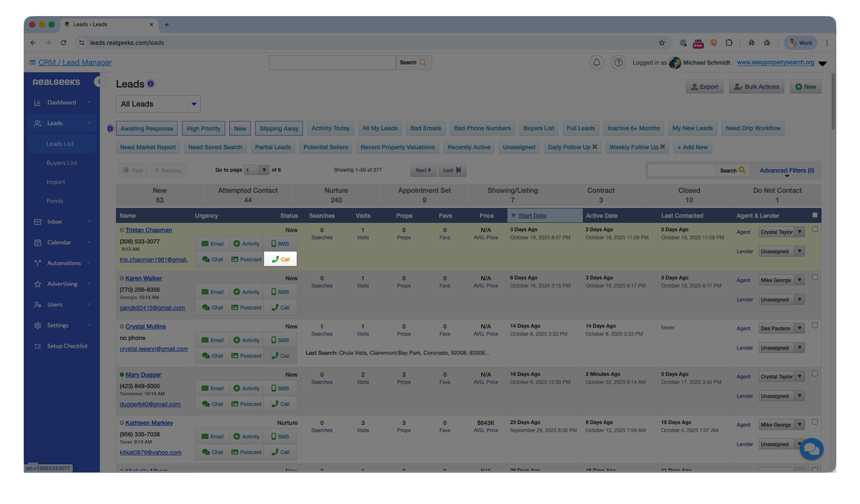
Task: Click SMS icon for Karen Walker
Action: pos(280,292)
